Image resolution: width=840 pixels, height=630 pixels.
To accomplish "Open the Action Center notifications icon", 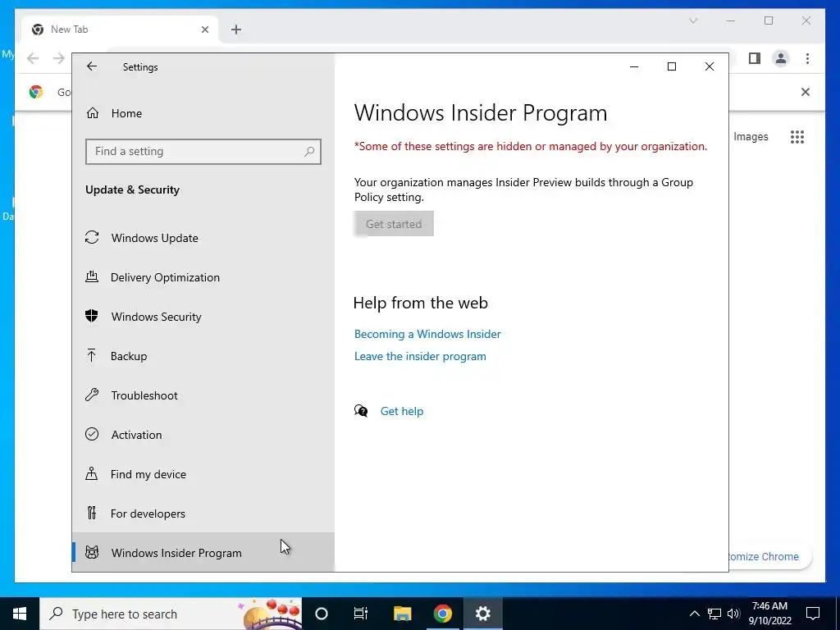I will click(x=813, y=614).
